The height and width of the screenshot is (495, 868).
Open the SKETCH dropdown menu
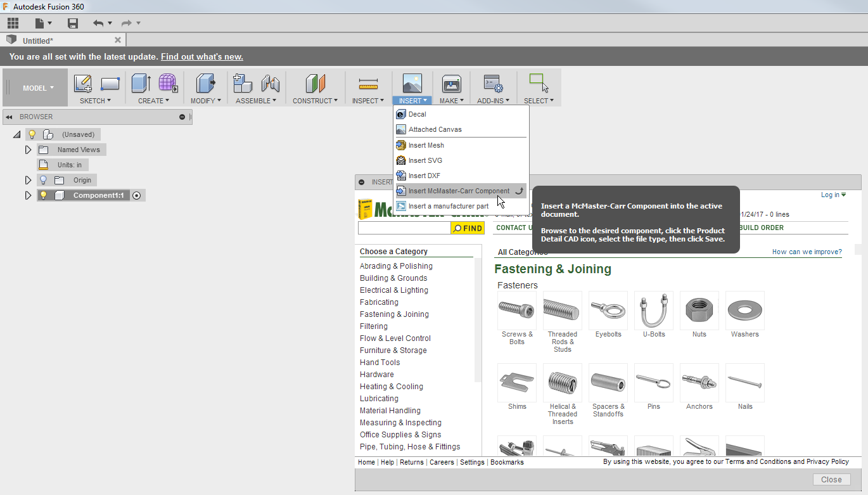coord(95,101)
